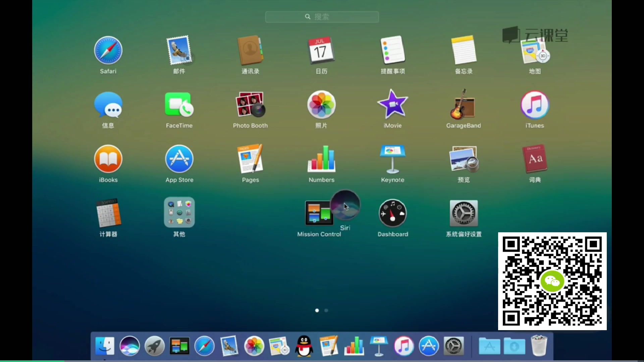This screenshot has width=644, height=362.
Task: Open GarageBand
Action: (x=464, y=104)
